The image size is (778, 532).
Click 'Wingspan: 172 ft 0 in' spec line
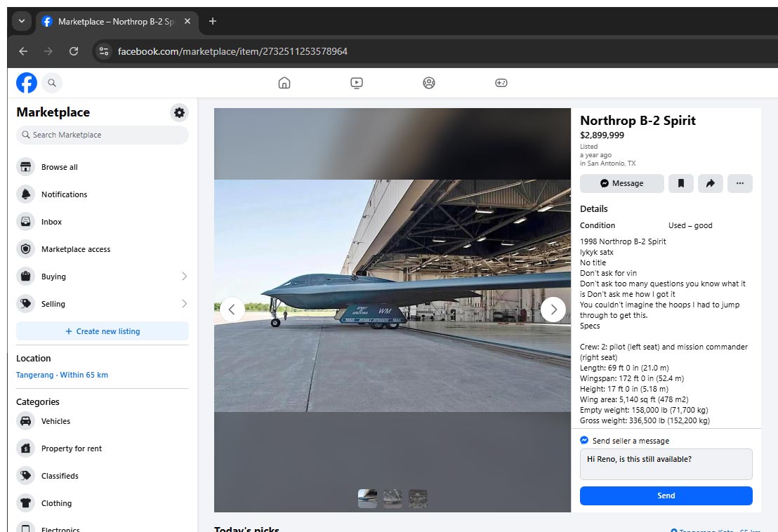pos(632,378)
